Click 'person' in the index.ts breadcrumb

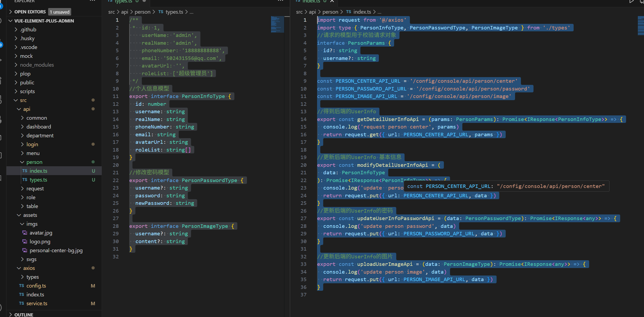click(x=330, y=12)
